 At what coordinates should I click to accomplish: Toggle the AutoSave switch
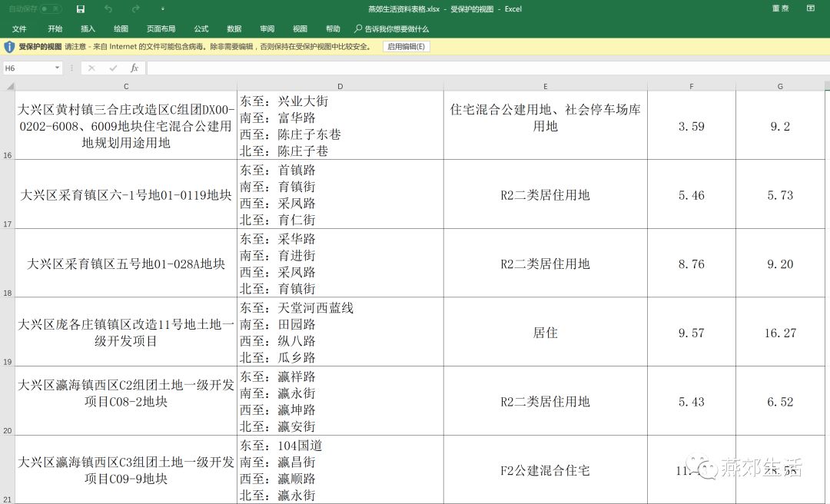(x=51, y=8)
